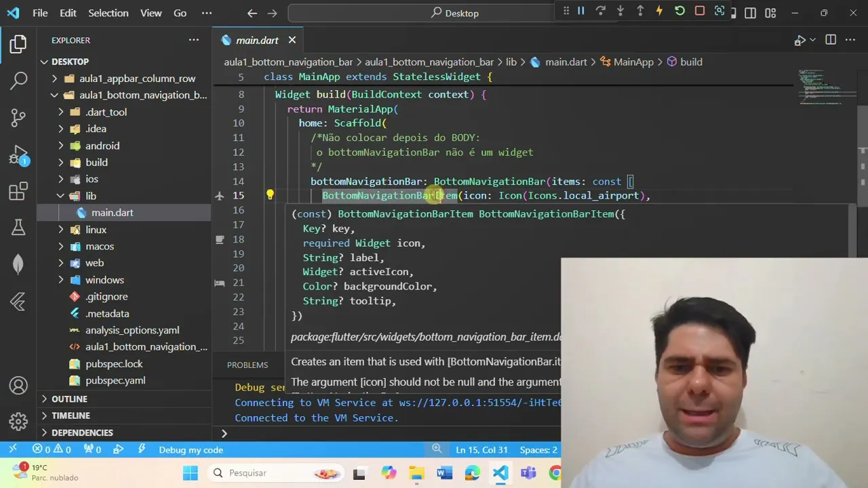Image resolution: width=868 pixels, height=488 pixels.
Task: Split the editor to the right
Action: tap(831, 40)
